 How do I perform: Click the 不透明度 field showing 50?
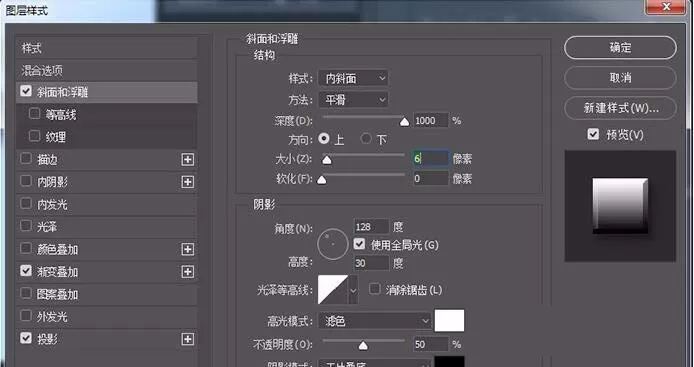[x=431, y=344]
